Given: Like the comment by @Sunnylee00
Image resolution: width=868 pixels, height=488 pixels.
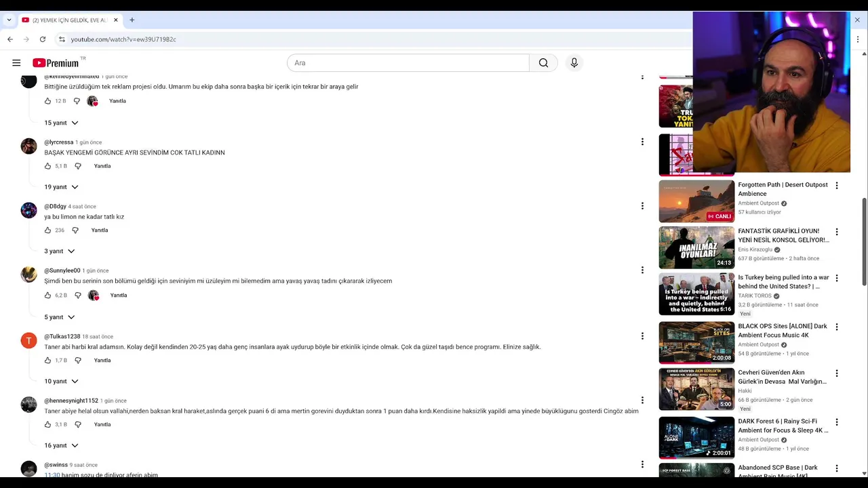Looking at the screenshot, I should click(x=47, y=296).
